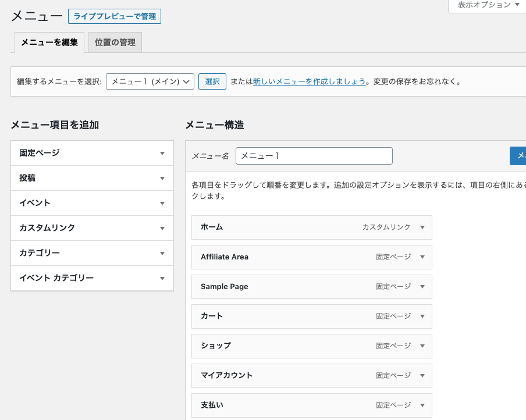The image size is (526, 420).
Task: Select the メニューを編集 tab
Action: click(x=49, y=42)
